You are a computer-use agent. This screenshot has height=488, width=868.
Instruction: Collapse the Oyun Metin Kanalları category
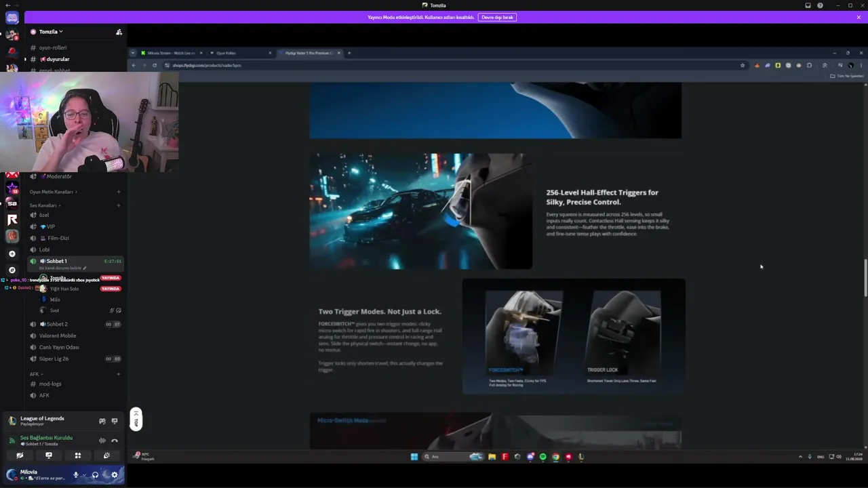click(x=53, y=192)
